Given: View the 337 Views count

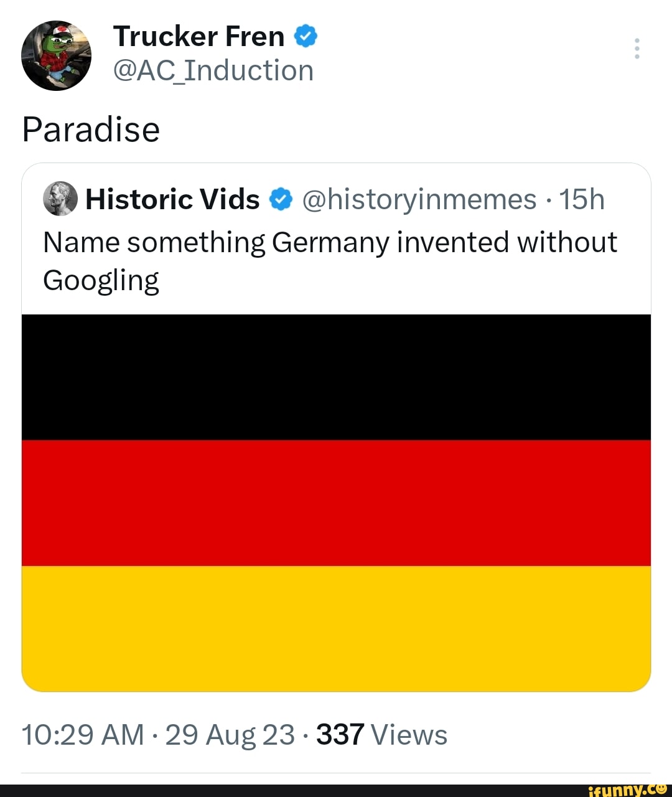Looking at the screenshot, I should [x=381, y=735].
